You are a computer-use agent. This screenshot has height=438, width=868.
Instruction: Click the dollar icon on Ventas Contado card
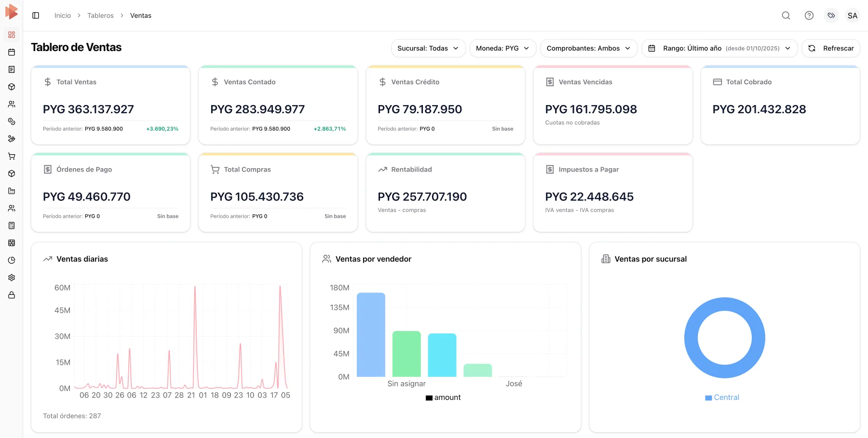pyautogui.click(x=215, y=82)
